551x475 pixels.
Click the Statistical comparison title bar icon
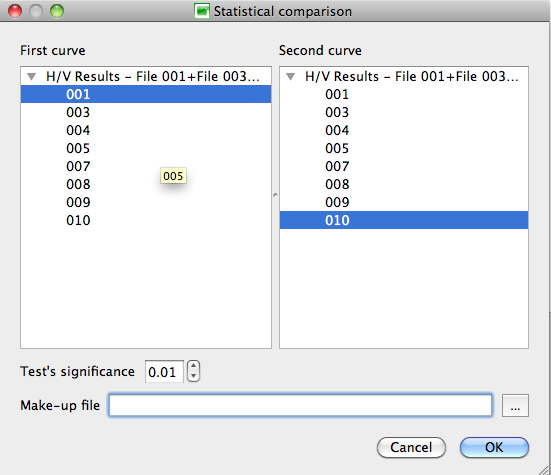[x=202, y=11]
